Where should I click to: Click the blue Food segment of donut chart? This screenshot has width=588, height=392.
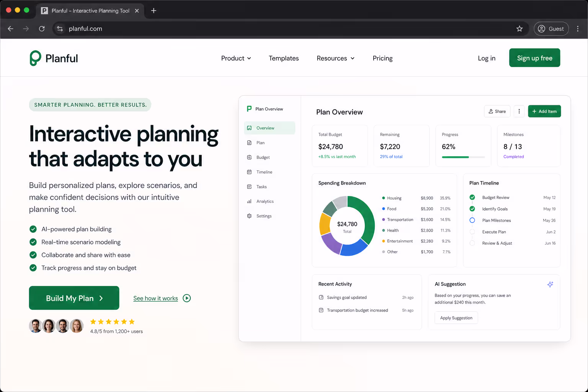[x=353, y=248]
